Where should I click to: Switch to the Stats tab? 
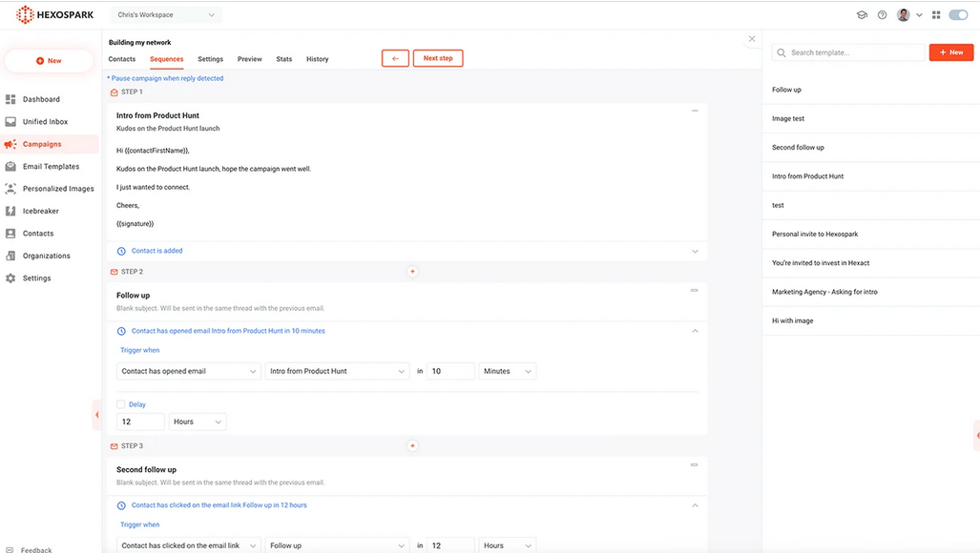point(284,59)
